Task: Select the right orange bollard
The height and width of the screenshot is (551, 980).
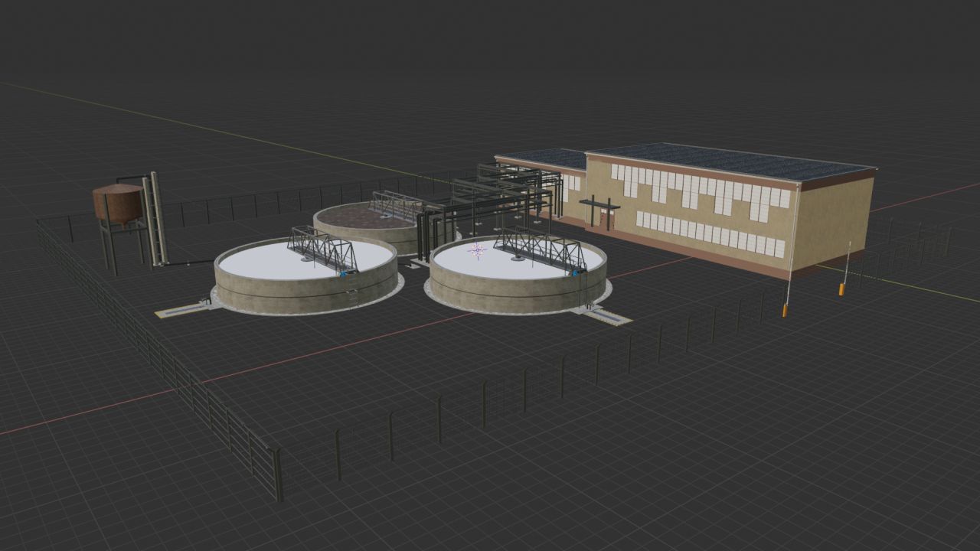Action: pos(841,289)
